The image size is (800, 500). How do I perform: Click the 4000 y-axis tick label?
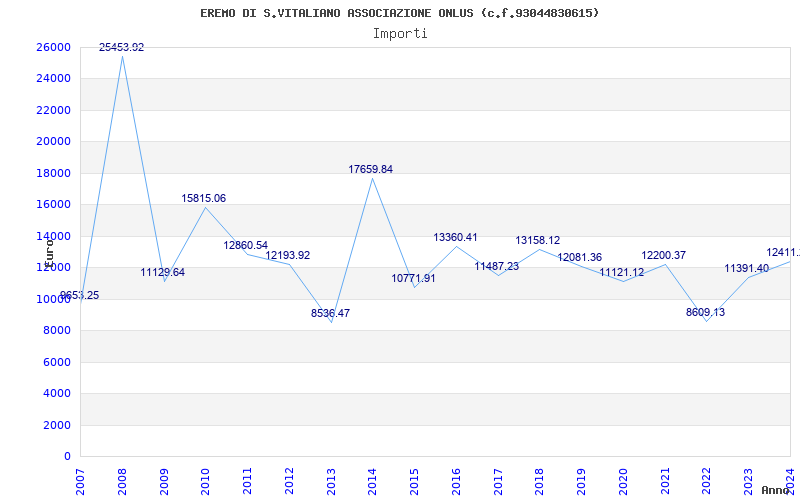coord(57,393)
